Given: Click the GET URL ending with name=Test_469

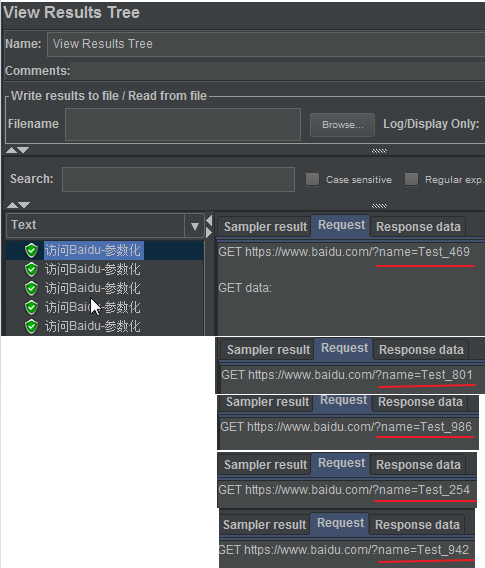Looking at the screenshot, I should [344, 252].
